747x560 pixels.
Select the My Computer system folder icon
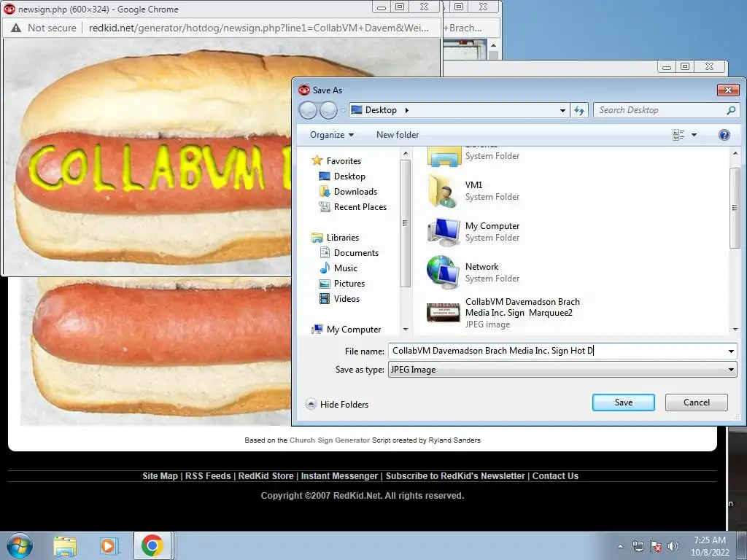coord(444,232)
